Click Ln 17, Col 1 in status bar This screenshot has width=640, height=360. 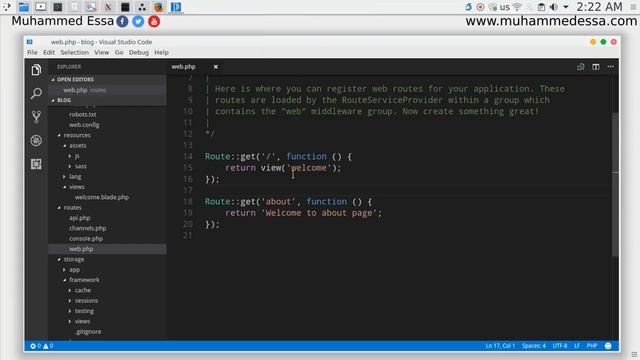click(x=500, y=346)
